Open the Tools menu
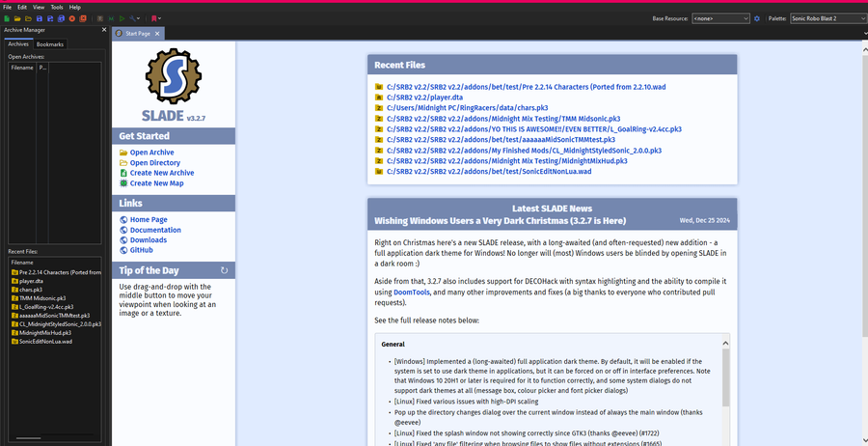 coord(57,7)
